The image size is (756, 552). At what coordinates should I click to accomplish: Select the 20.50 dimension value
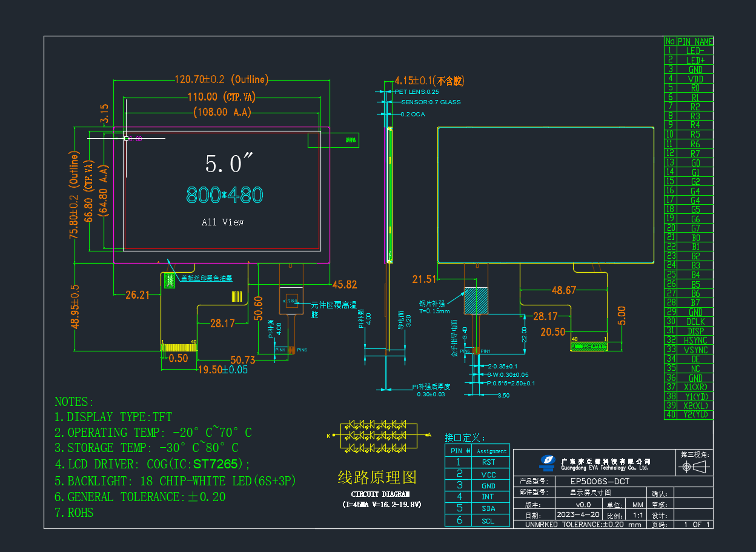552,331
